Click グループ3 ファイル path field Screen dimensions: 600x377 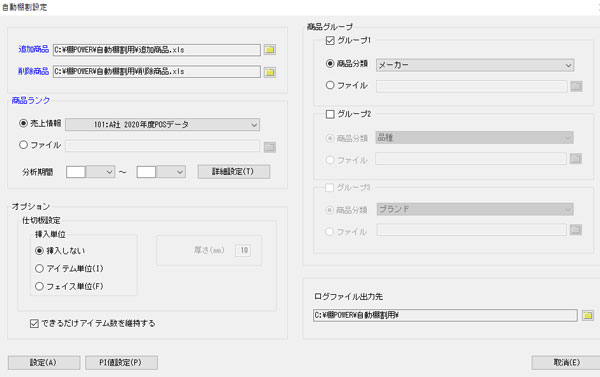(471, 230)
